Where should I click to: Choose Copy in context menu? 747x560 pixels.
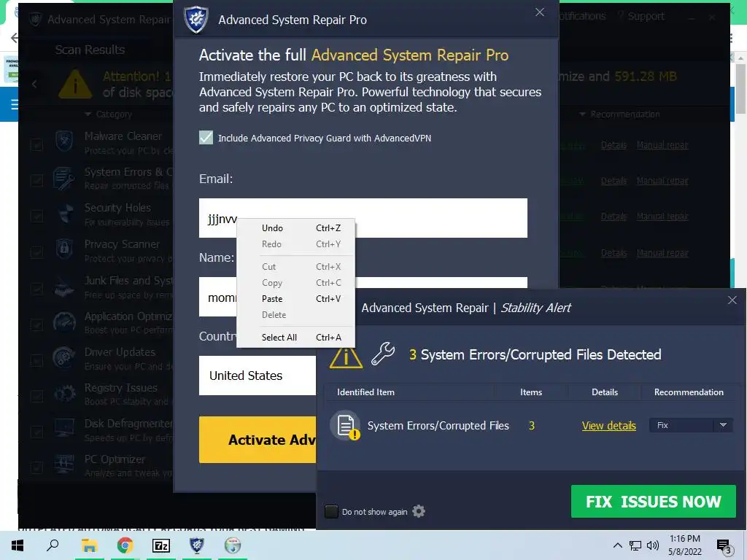[296, 283]
